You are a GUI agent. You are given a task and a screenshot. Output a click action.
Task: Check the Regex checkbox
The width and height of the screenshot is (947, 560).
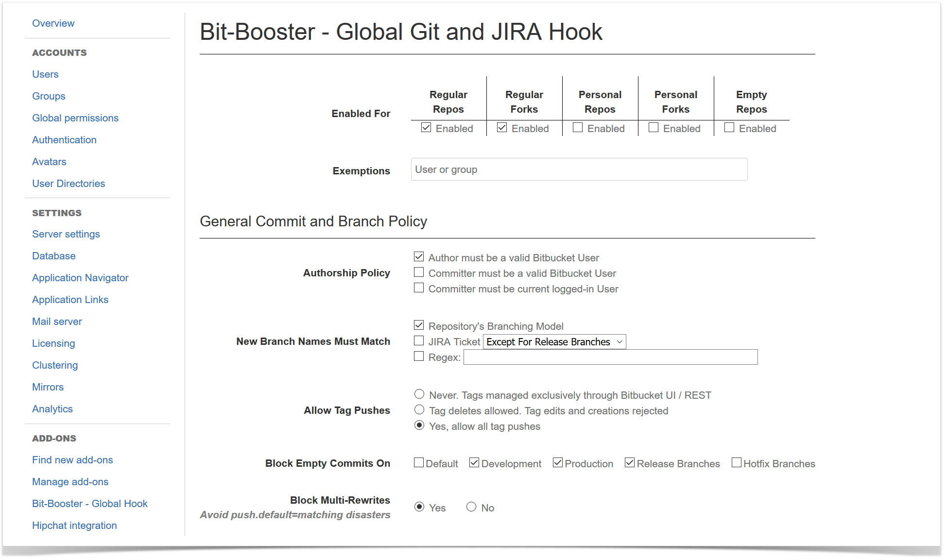pyautogui.click(x=419, y=356)
